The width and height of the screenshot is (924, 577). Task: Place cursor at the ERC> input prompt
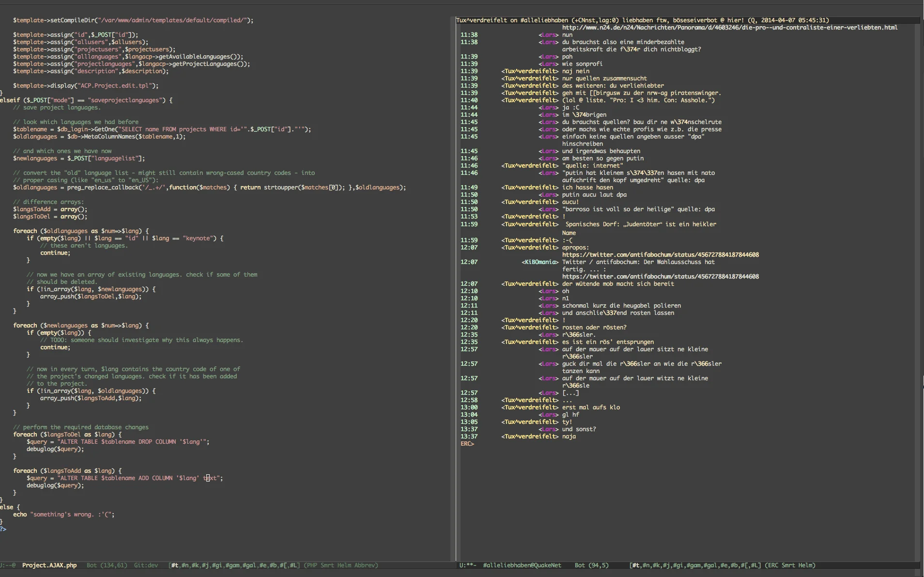(x=467, y=444)
